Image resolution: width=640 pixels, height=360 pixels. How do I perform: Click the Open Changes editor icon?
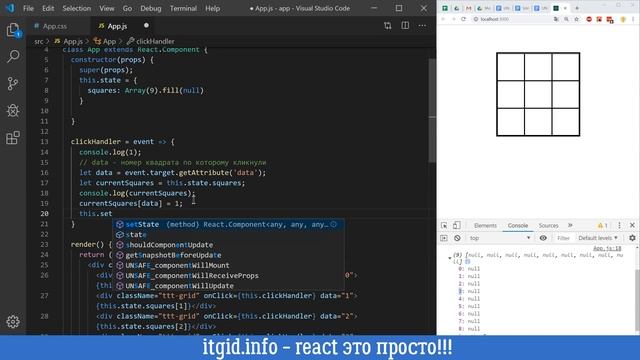387,26
